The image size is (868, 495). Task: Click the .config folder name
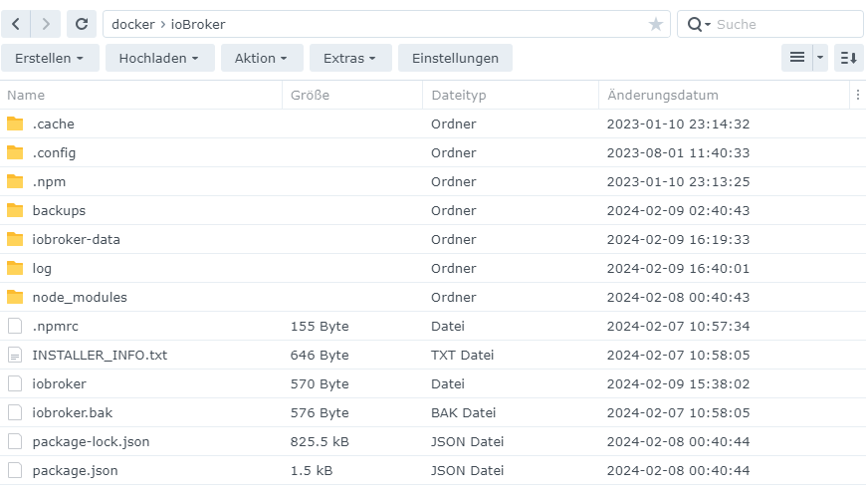coord(54,152)
